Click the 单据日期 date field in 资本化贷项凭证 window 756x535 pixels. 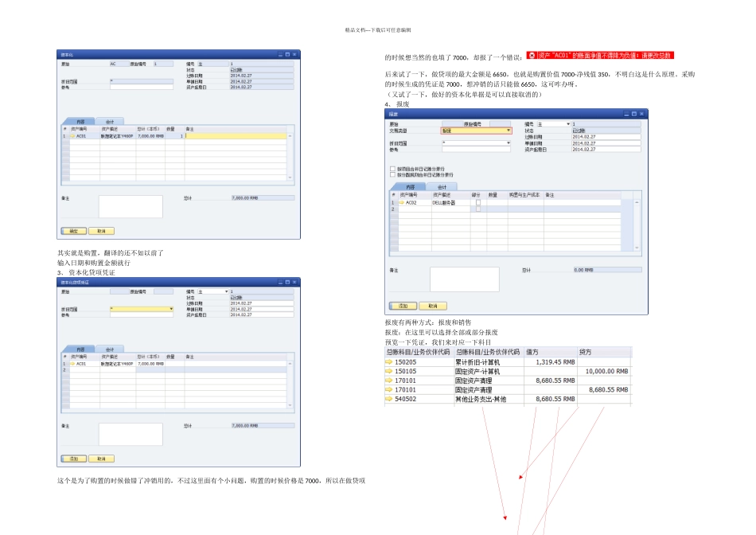[x=261, y=309]
